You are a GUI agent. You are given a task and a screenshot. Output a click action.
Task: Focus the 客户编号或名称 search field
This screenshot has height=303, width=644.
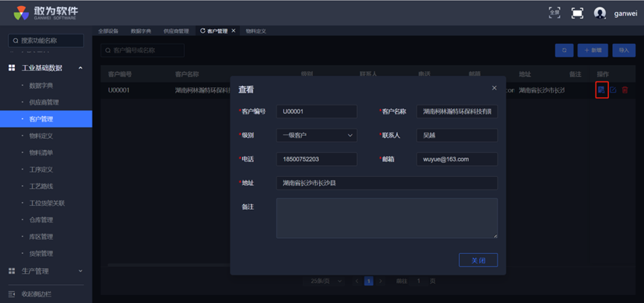coord(142,50)
